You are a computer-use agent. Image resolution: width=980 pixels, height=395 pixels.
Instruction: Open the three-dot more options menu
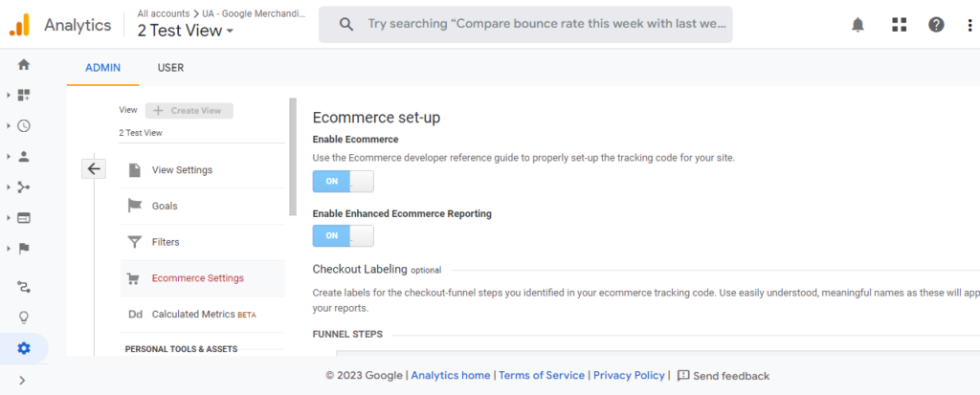coord(970,25)
